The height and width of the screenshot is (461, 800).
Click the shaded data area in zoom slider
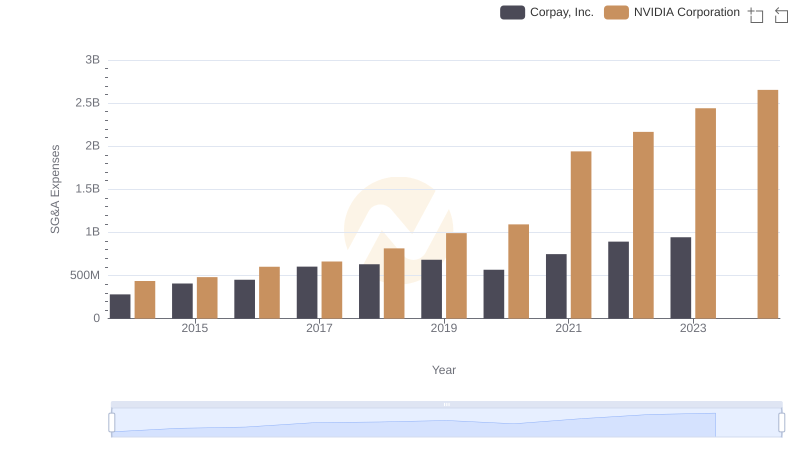[413, 426]
